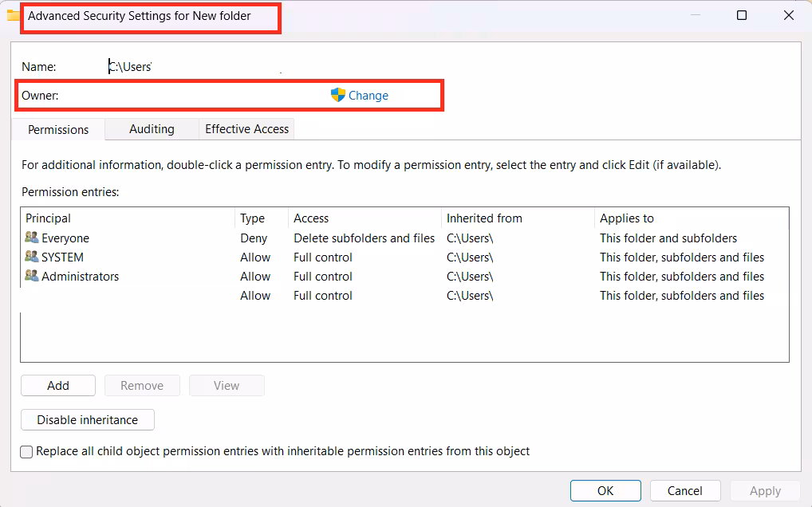Screen dimensions: 812x507
Task: Click the Type column header
Action: point(262,218)
